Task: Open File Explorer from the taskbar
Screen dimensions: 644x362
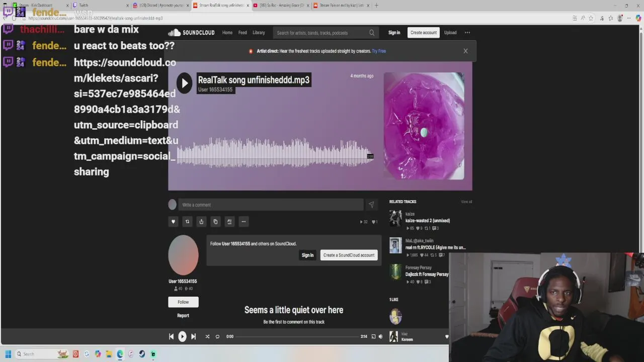Action: click(109, 354)
